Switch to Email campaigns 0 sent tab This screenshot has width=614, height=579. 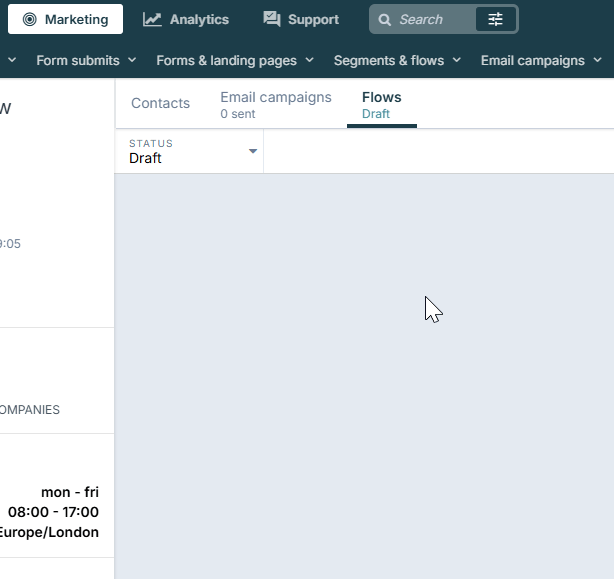point(276,105)
